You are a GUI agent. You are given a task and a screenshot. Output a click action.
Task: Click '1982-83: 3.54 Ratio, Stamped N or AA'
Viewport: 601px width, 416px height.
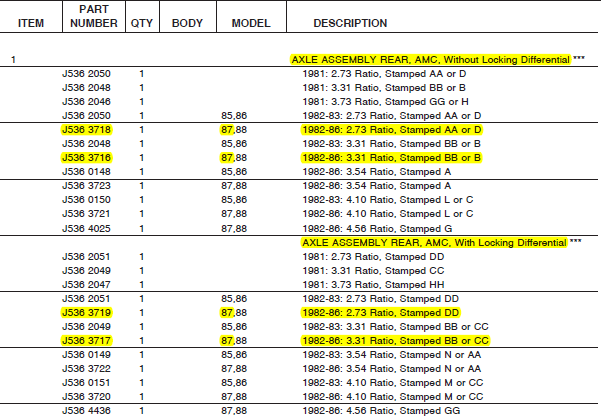(392, 355)
